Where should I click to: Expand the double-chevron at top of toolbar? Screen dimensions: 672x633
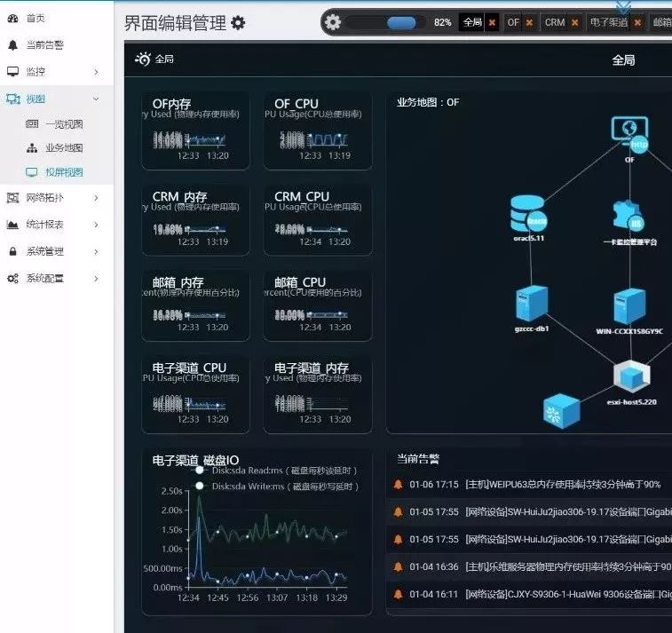click(623, 7)
